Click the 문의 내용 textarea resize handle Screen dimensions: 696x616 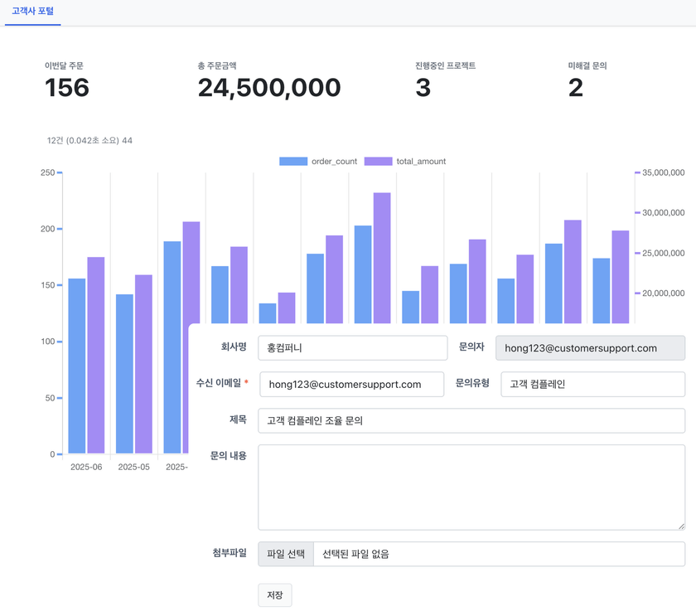(x=681, y=526)
